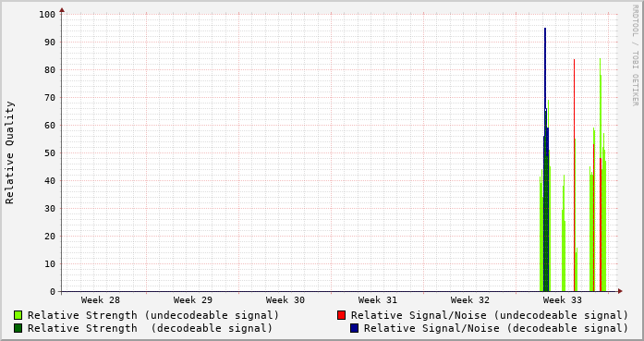The image size is (644, 341).
Task: Click the Relative Quality axis title
Action: pos(10,152)
